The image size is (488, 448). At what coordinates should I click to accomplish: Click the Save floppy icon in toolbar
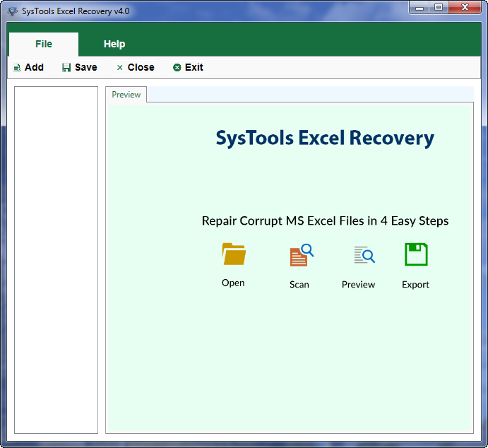(66, 68)
